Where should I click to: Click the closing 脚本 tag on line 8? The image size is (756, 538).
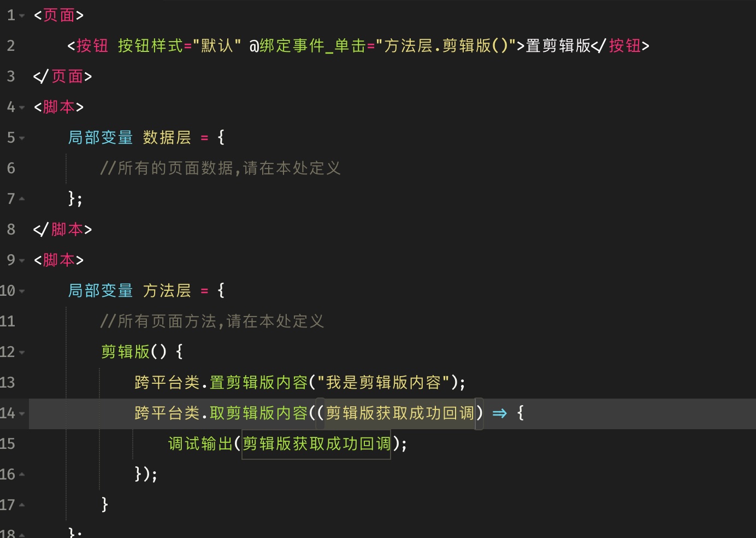(63, 230)
